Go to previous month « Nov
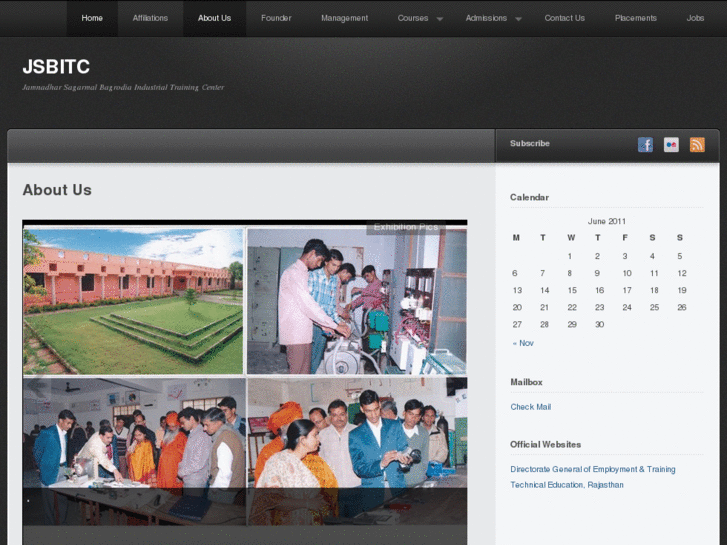Viewport: 727px width, 545px height. click(x=523, y=343)
